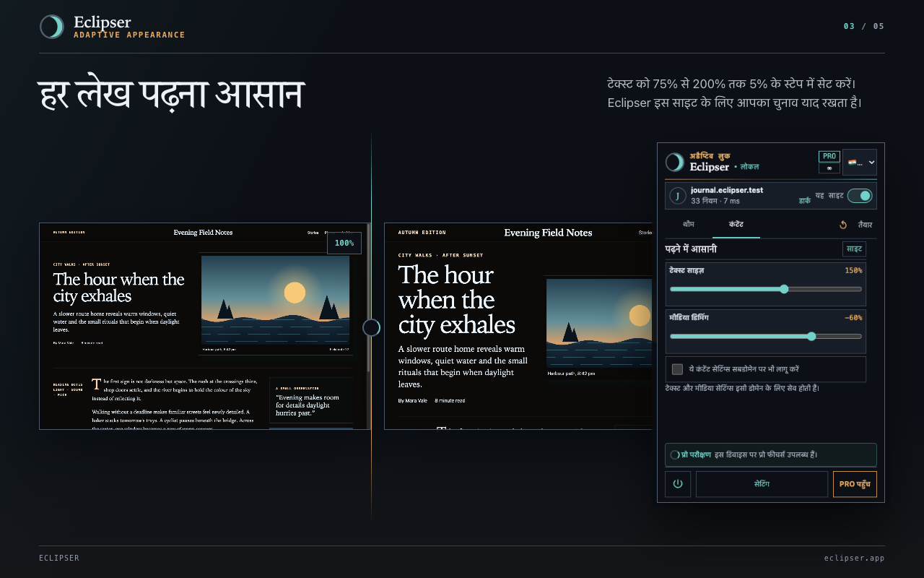924x578 pixels.
Task: Open the language flag dropdown
Action: pyautogui.click(x=860, y=163)
